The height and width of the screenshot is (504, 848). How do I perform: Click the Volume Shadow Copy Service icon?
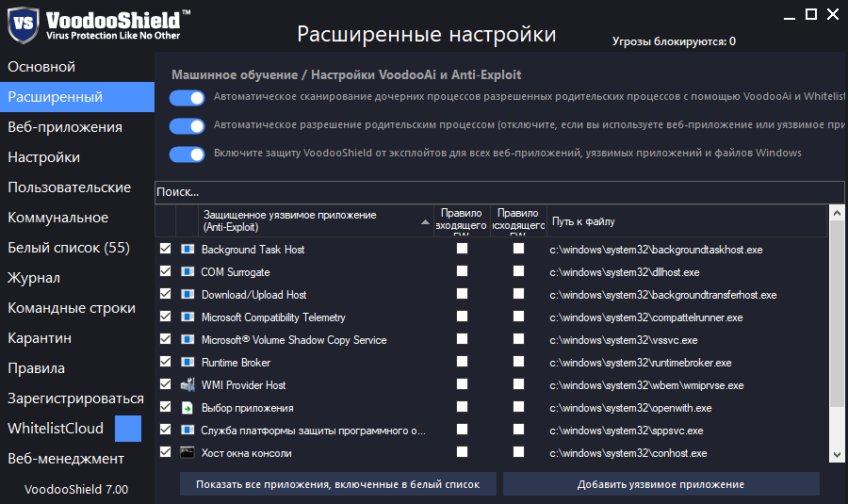tap(188, 339)
